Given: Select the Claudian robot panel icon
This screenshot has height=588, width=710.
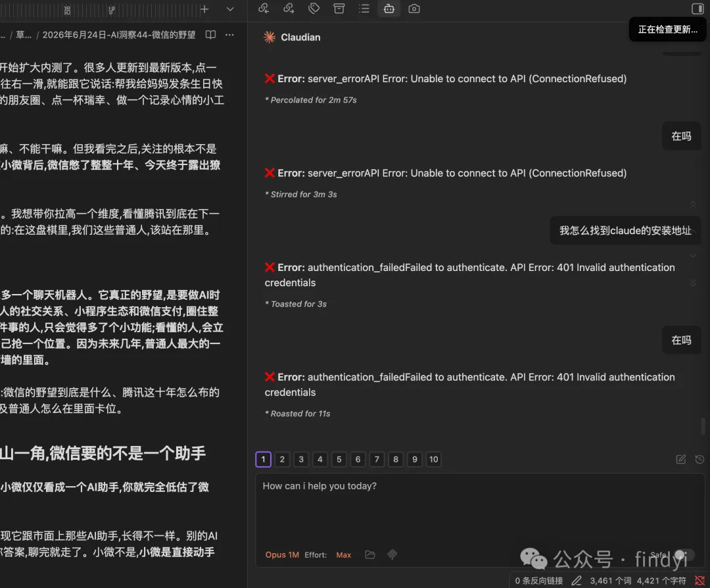Looking at the screenshot, I should [389, 9].
